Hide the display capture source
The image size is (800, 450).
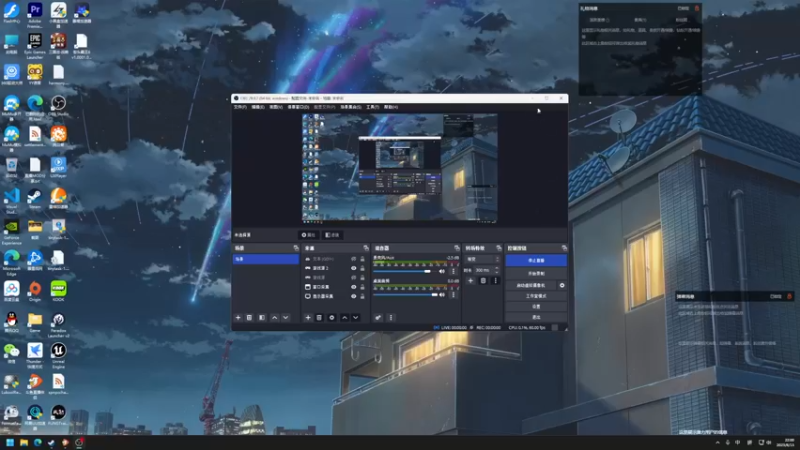(353, 296)
